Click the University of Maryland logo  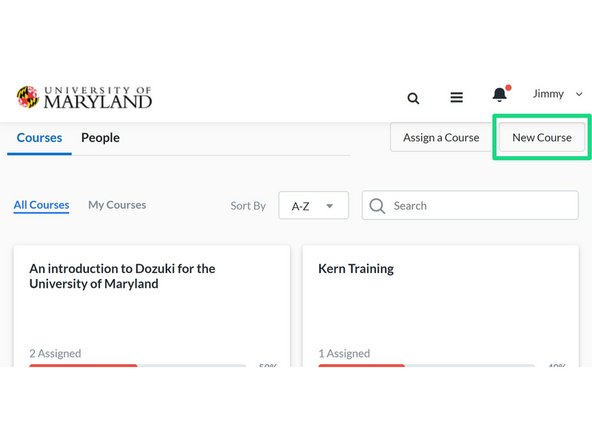point(84,97)
